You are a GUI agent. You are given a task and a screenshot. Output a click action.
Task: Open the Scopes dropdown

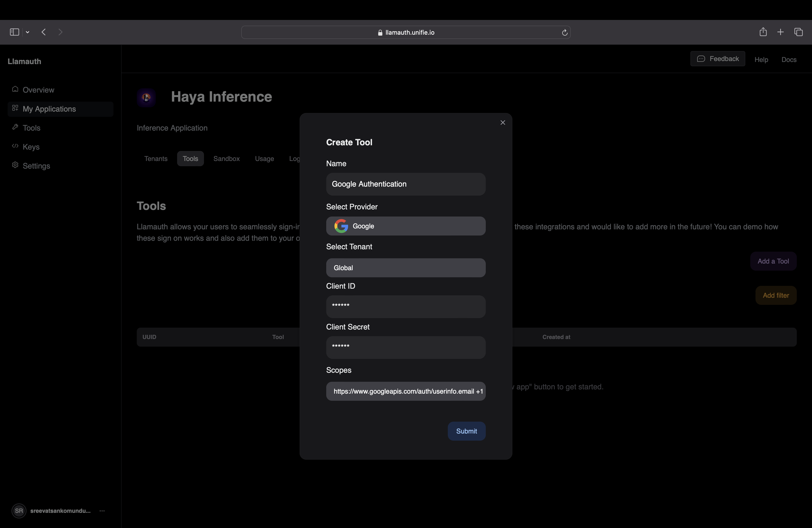(406, 391)
